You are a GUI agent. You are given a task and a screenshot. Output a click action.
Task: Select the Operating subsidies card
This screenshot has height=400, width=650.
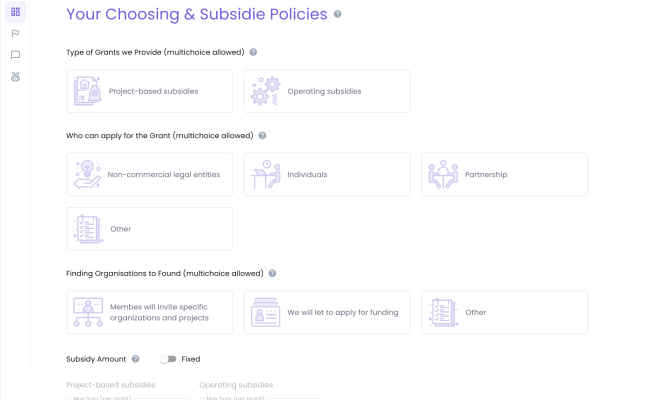coord(327,91)
